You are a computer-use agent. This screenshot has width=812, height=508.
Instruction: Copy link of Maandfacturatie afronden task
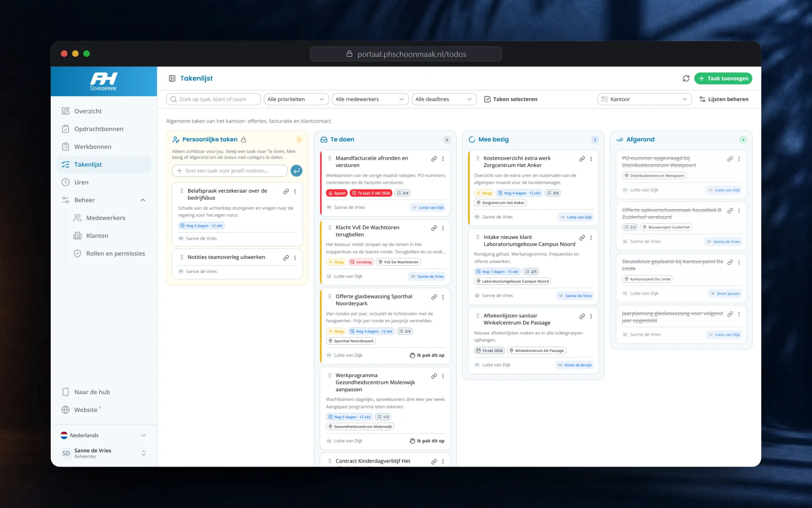434,159
